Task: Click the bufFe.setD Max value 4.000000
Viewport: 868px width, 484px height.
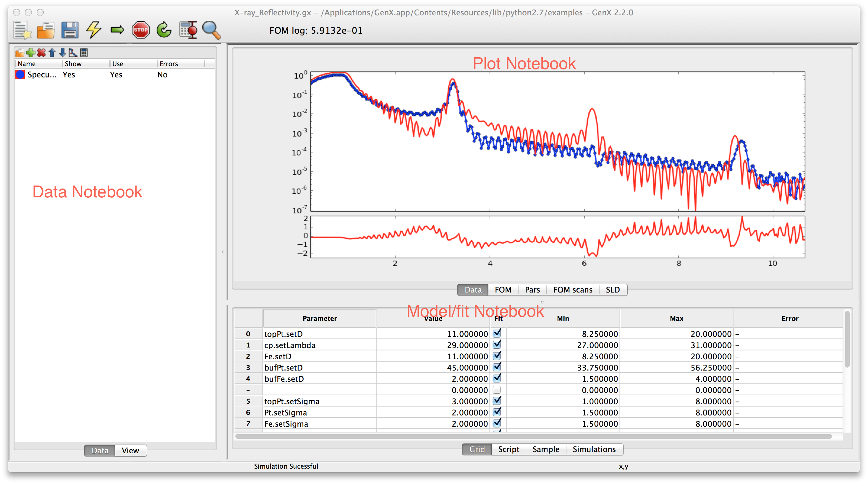Action: tap(676, 379)
